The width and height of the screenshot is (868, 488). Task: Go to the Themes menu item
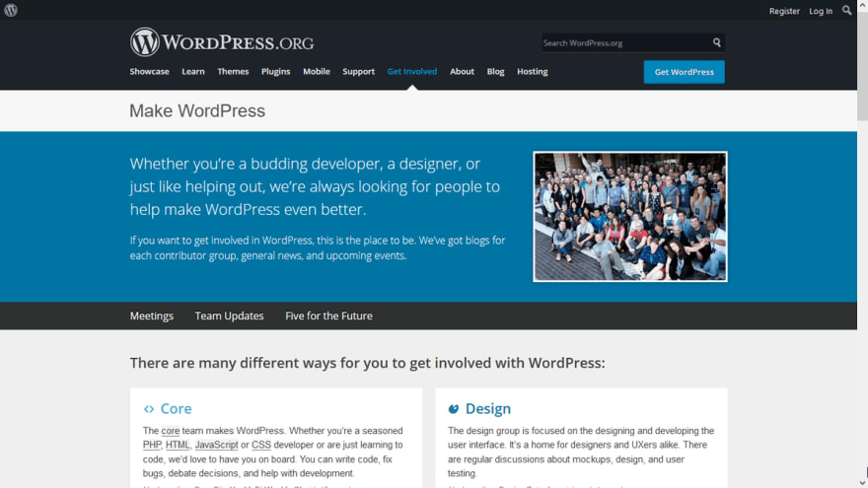[233, 71]
